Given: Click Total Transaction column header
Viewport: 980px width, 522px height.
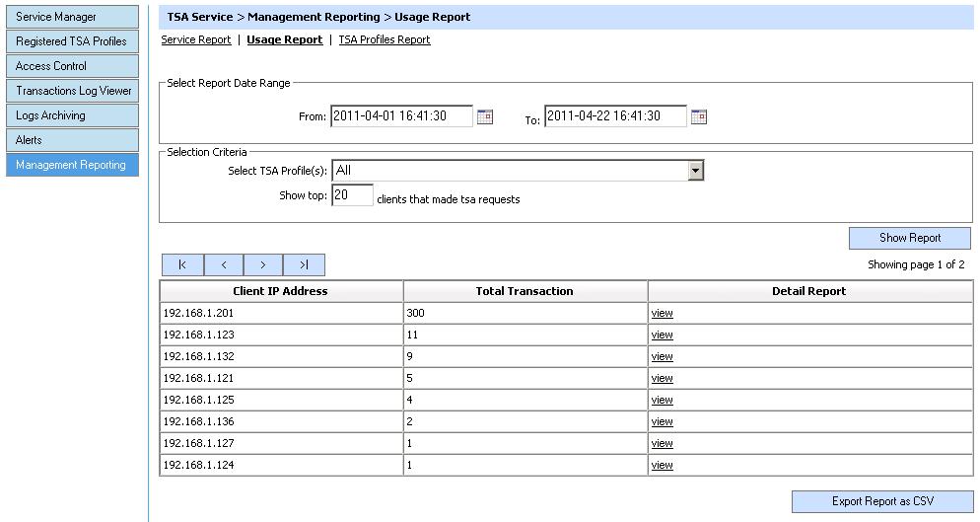Looking at the screenshot, I should (x=525, y=291).
